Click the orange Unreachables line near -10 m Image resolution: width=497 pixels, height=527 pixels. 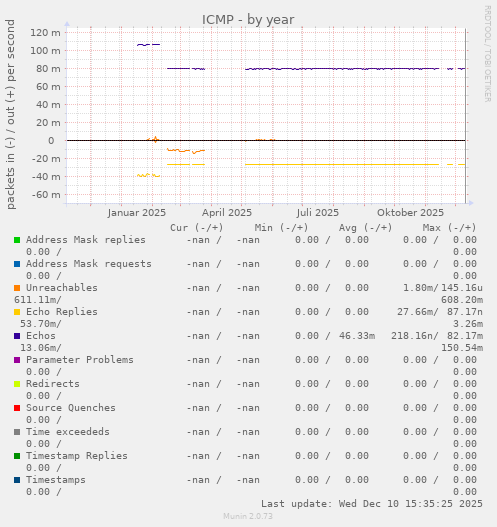pos(186,150)
